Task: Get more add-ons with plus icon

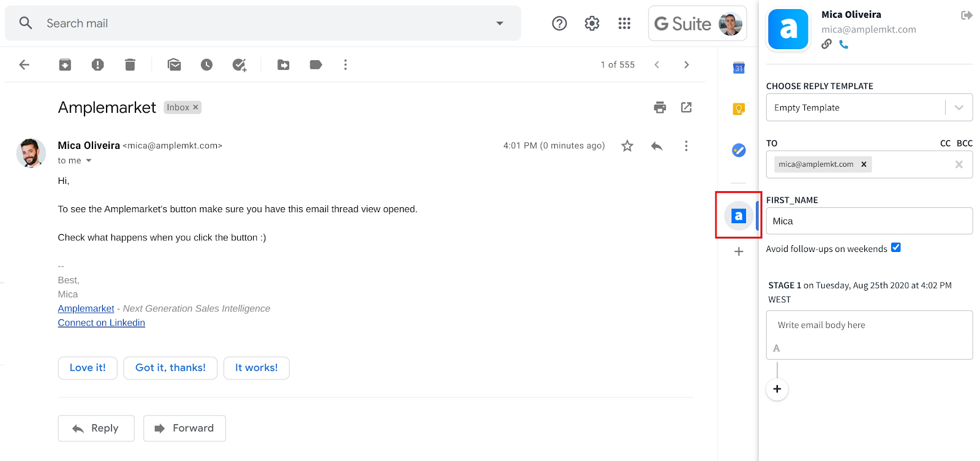Action: pos(739,251)
